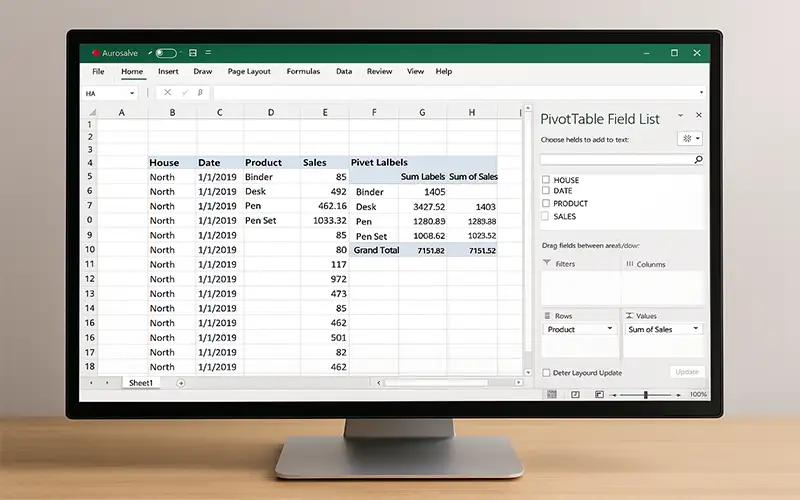Image resolution: width=800 pixels, height=500 pixels.
Task: Add a new sheet with plus icon
Action: (181, 382)
